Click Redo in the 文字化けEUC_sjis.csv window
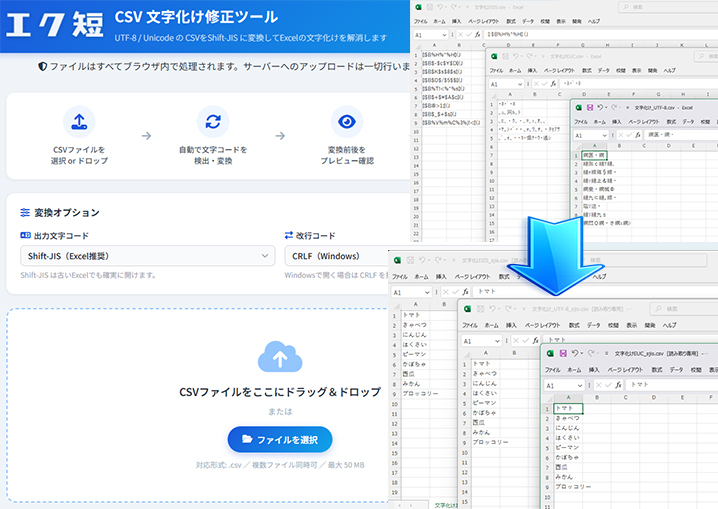This screenshot has height=509, width=718. coord(592,353)
